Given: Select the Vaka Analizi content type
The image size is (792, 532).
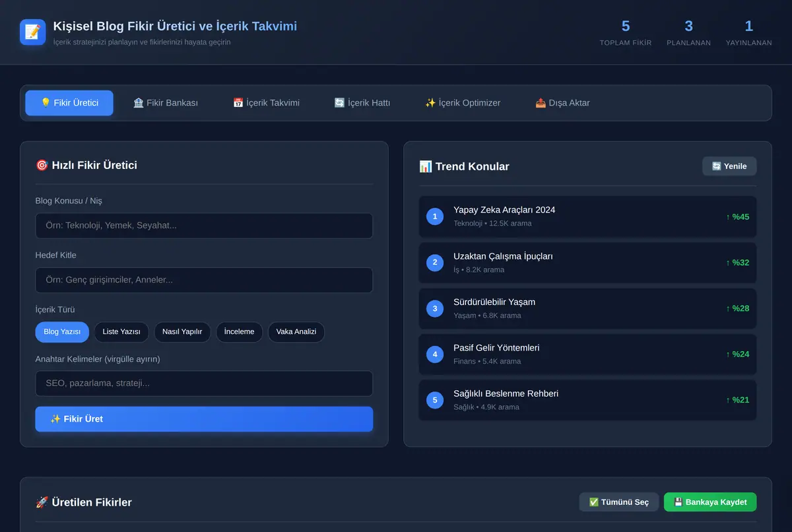Looking at the screenshot, I should [x=296, y=332].
